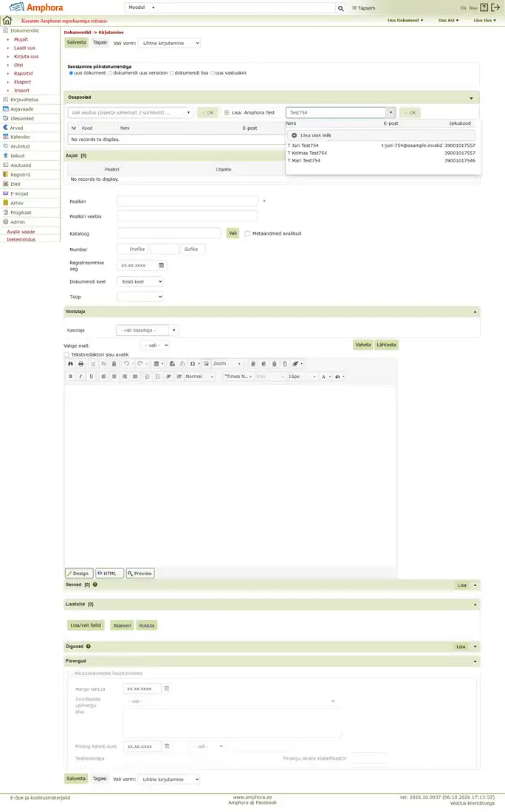Select 'uus vastuskiri' radio option

coord(213,73)
